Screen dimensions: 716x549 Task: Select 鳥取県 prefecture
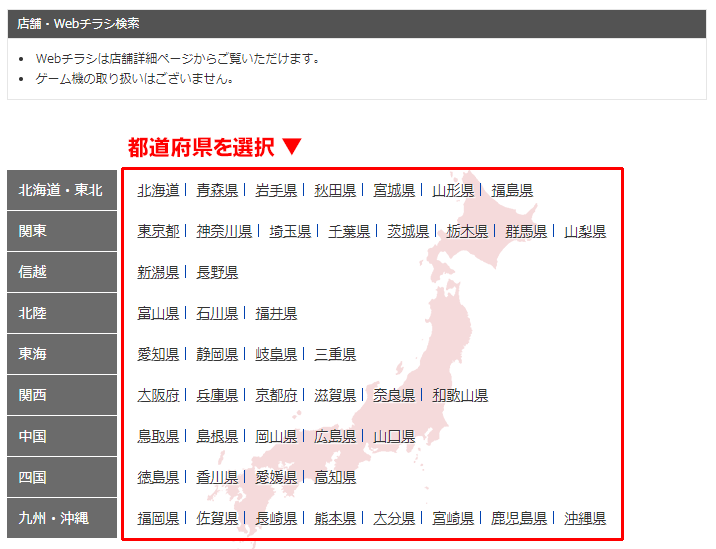tap(158, 437)
